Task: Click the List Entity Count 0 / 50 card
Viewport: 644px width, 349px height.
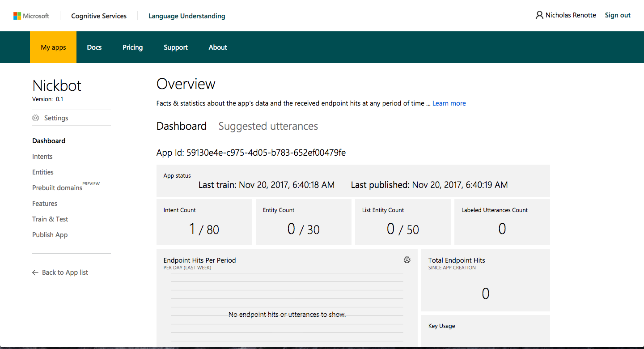Action: (403, 222)
